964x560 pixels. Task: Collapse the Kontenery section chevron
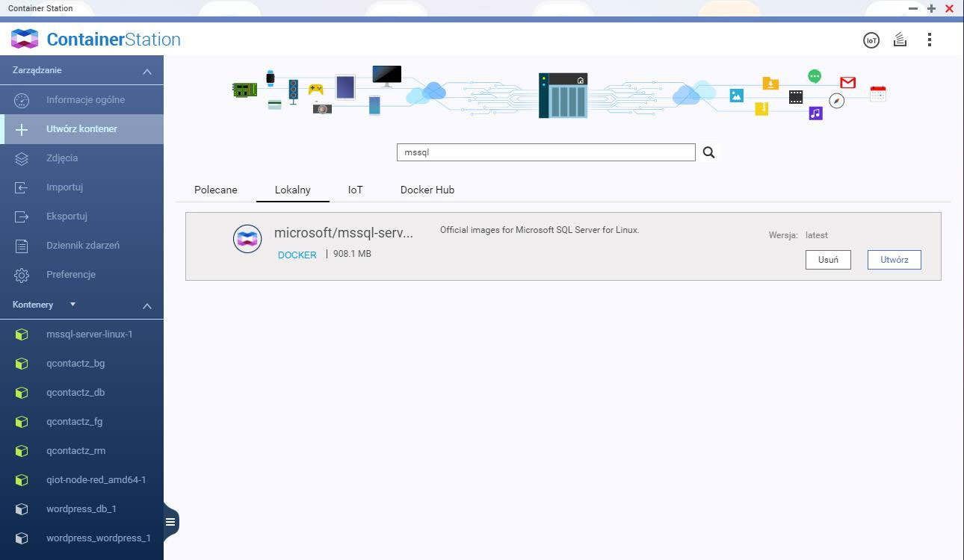click(x=147, y=305)
